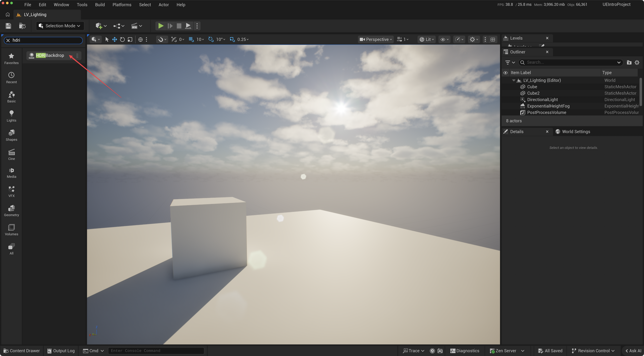Open the Geometry actor category
The width and height of the screenshot is (644, 356).
(x=11, y=211)
